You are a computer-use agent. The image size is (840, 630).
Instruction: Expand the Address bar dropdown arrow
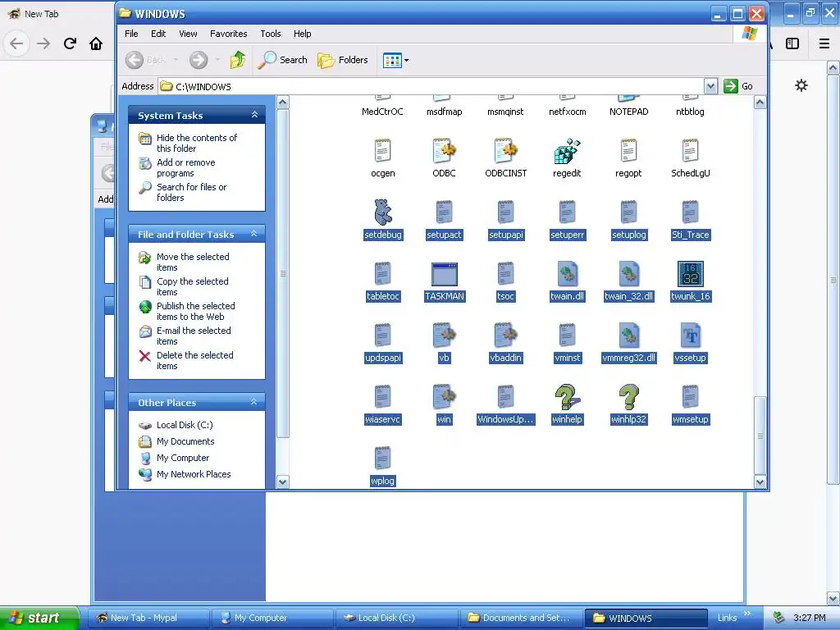point(710,86)
